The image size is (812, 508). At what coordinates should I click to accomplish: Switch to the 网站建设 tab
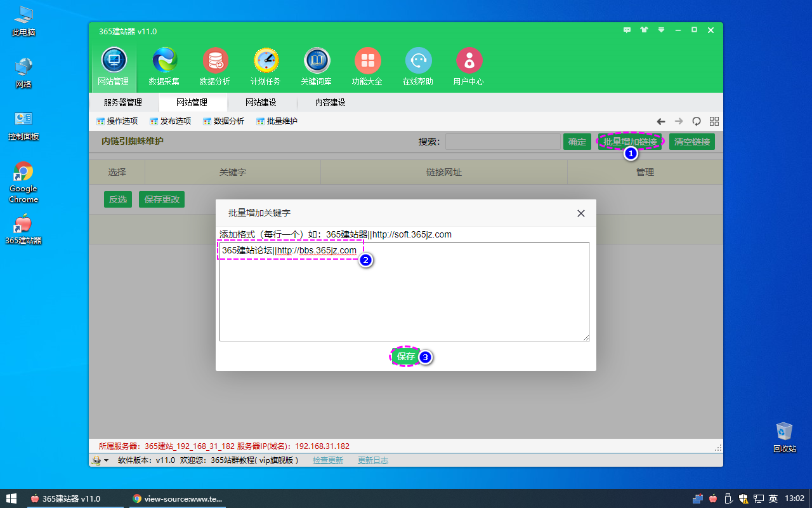tap(261, 102)
